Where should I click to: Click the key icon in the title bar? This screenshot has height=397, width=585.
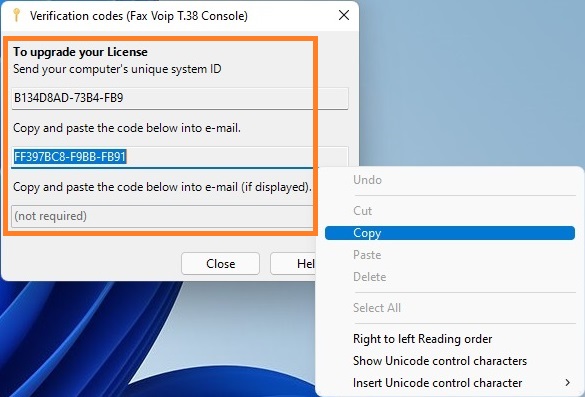(16, 15)
